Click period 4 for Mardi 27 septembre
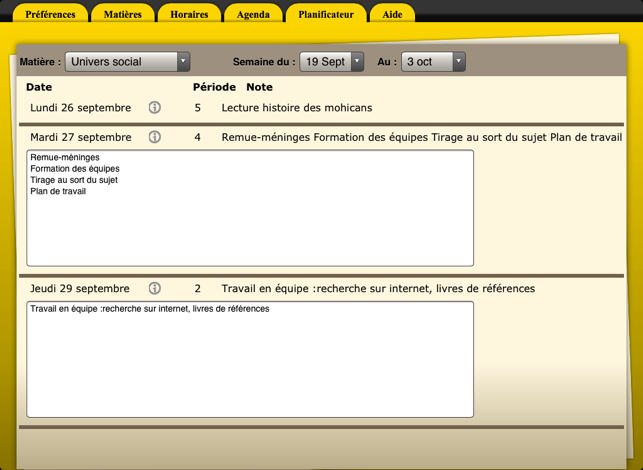This screenshot has width=643, height=470. [x=198, y=137]
